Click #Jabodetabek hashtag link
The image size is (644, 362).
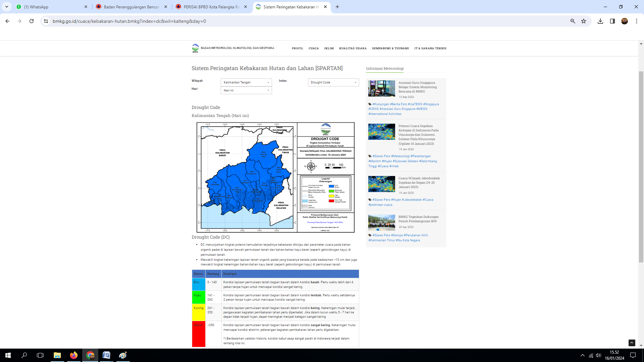pos(412,200)
